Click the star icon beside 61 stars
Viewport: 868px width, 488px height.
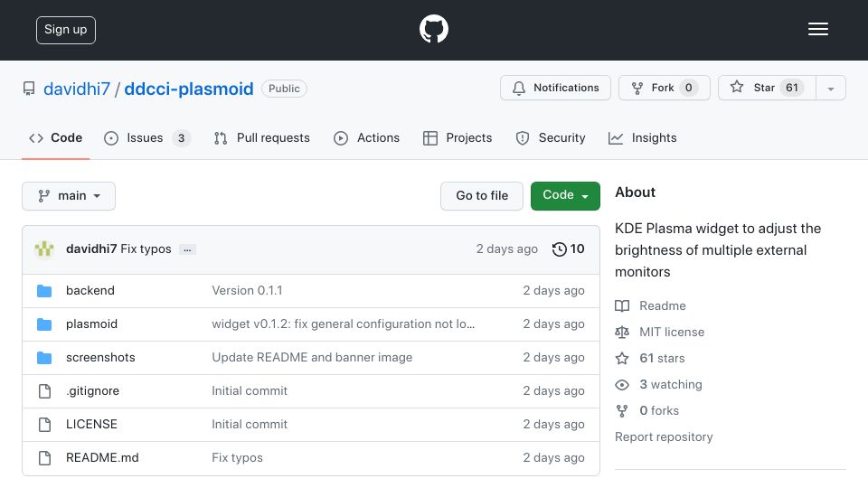click(622, 359)
